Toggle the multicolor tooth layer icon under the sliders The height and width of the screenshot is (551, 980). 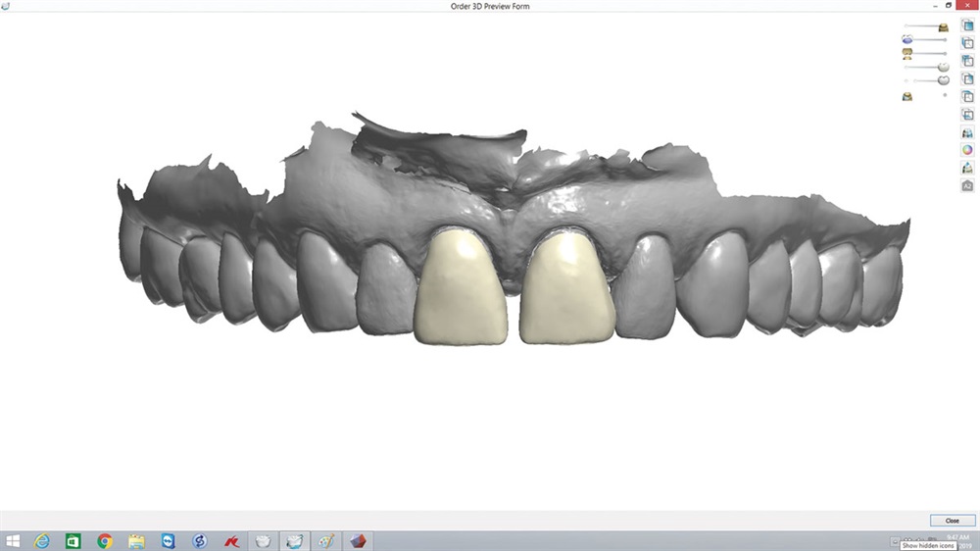[907, 96]
